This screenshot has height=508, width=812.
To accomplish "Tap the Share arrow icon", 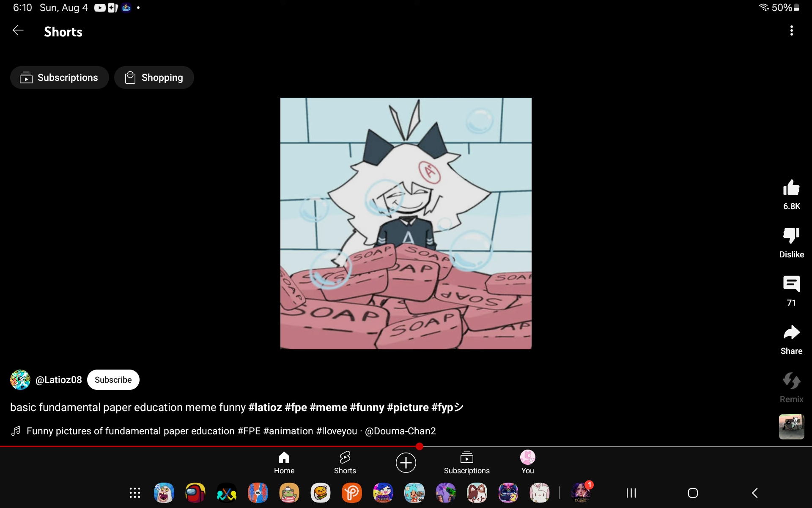I will tap(791, 333).
